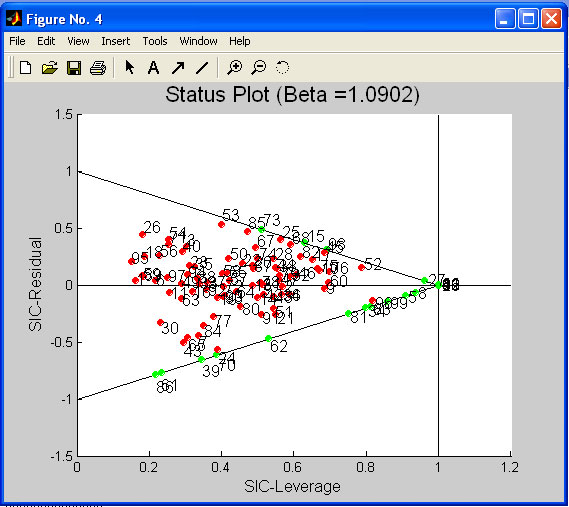
Task: Open the File menu
Action: (17, 41)
